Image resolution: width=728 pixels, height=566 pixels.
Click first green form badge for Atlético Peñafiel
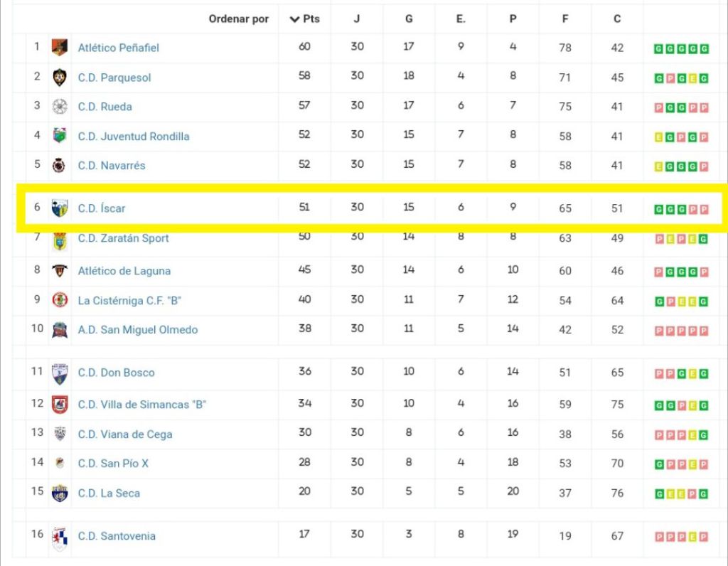click(x=659, y=49)
